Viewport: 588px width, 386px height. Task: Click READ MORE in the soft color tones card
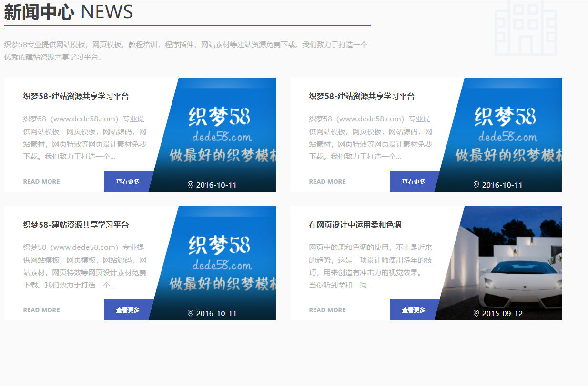pos(327,310)
